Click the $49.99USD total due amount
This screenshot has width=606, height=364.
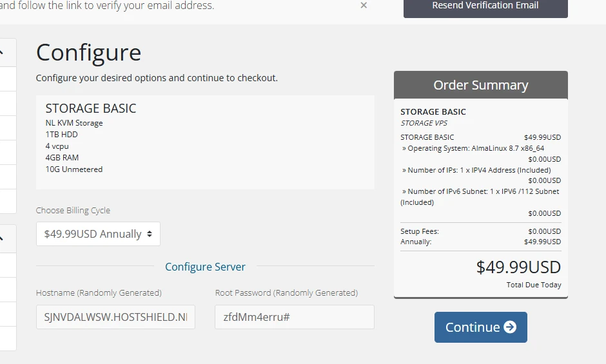518,267
